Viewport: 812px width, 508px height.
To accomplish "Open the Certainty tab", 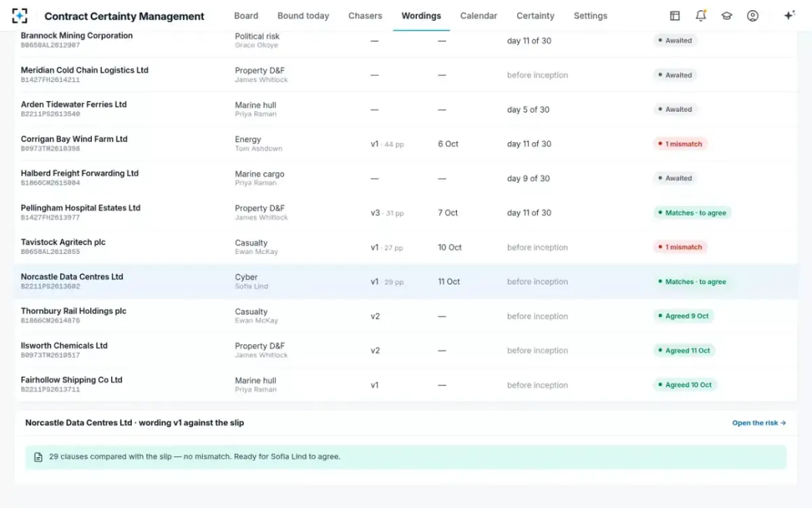I will click(x=535, y=16).
